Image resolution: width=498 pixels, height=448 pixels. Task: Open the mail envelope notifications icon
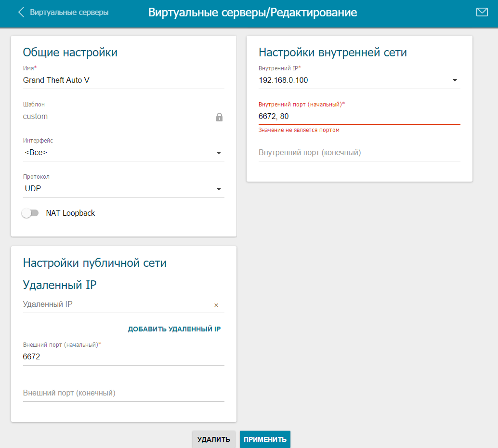[482, 12]
